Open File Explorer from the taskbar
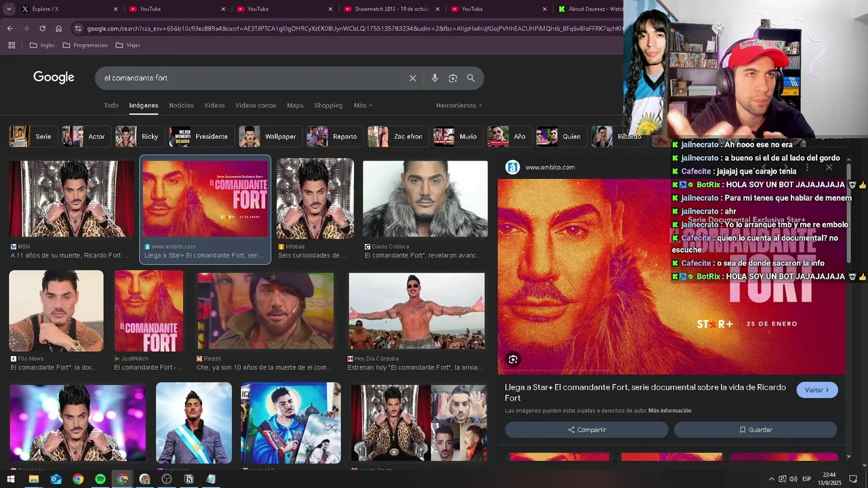This screenshot has width=868, height=488. pos(33,479)
